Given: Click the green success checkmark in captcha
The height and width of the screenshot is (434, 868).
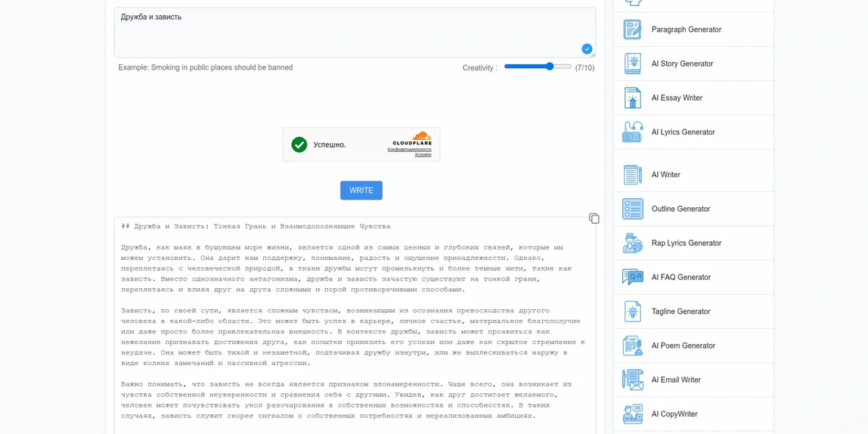Looking at the screenshot, I should click(x=299, y=144).
